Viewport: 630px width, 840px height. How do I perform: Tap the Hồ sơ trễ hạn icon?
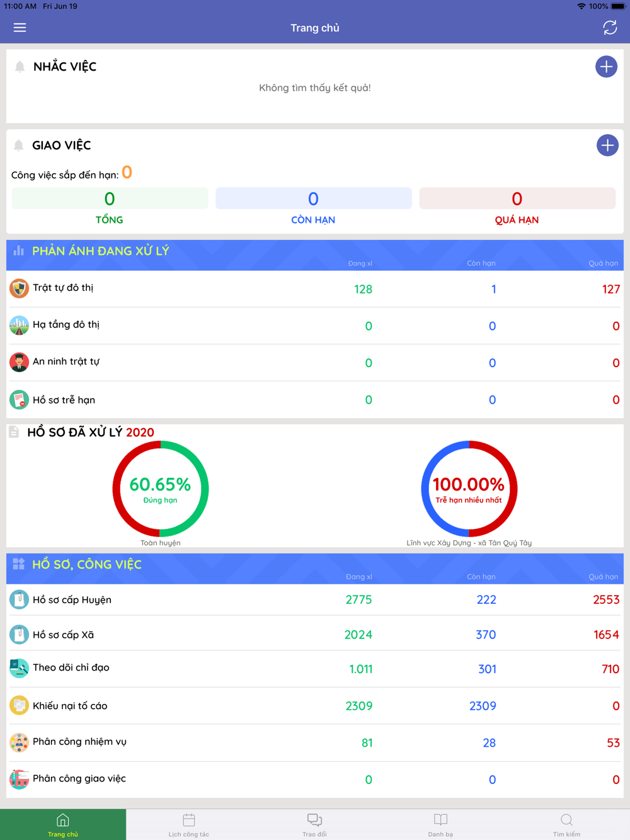[19, 399]
